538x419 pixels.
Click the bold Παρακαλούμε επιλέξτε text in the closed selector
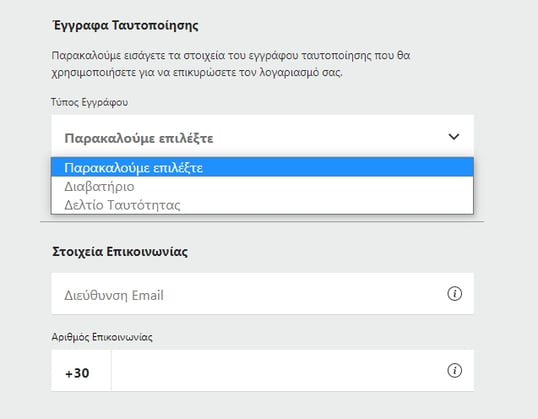click(139, 138)
